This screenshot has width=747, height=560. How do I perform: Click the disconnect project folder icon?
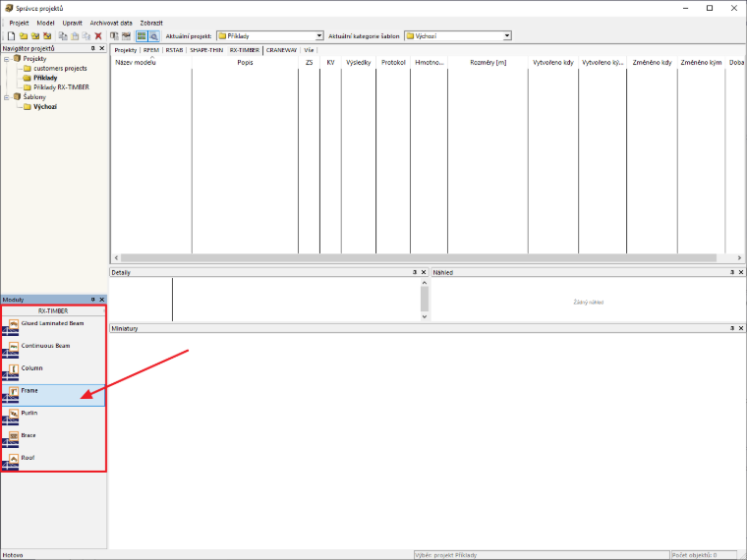click(47, 36)
